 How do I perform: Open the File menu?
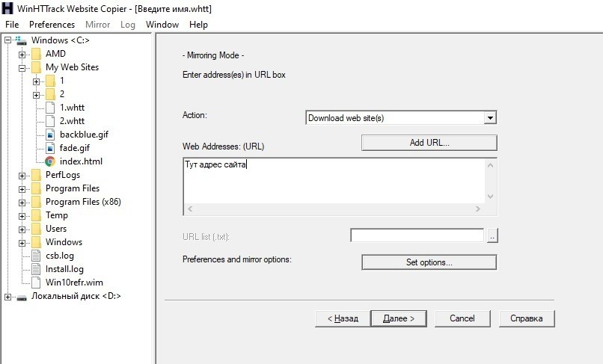coord(12,25)
